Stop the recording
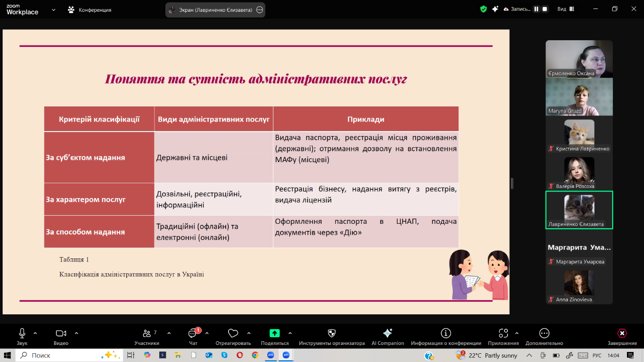The width and height of the screenshot is (644, 362). (545, 9)
